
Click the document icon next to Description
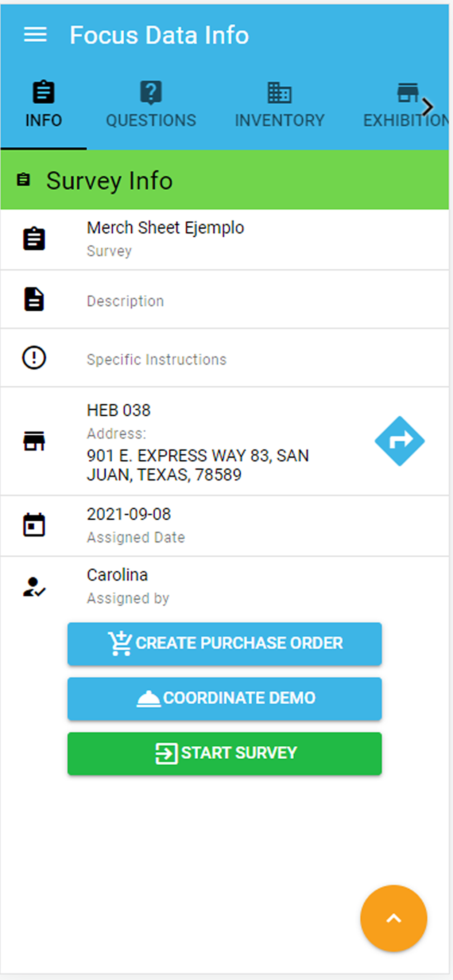click(34, 299)
